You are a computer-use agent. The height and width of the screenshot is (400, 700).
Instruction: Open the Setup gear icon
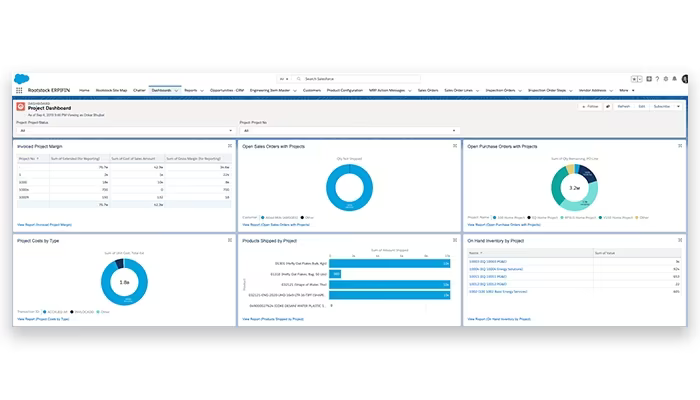tap(666, 79)
